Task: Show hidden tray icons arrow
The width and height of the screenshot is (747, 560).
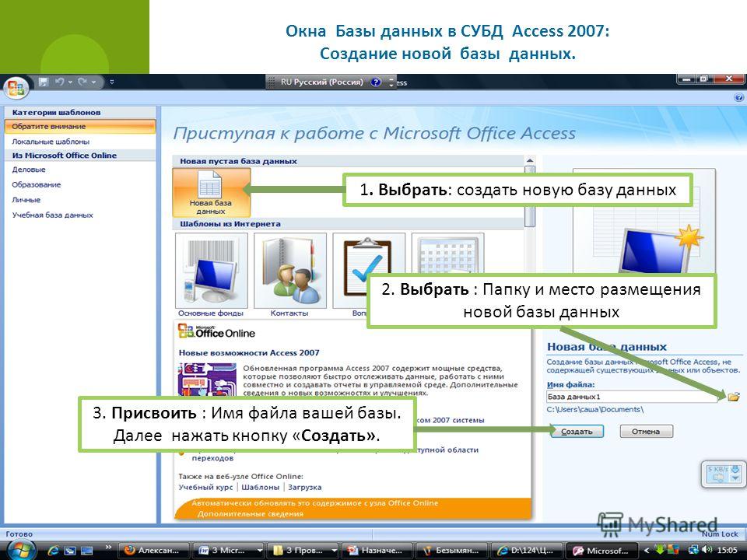Action: coord(646,551)
